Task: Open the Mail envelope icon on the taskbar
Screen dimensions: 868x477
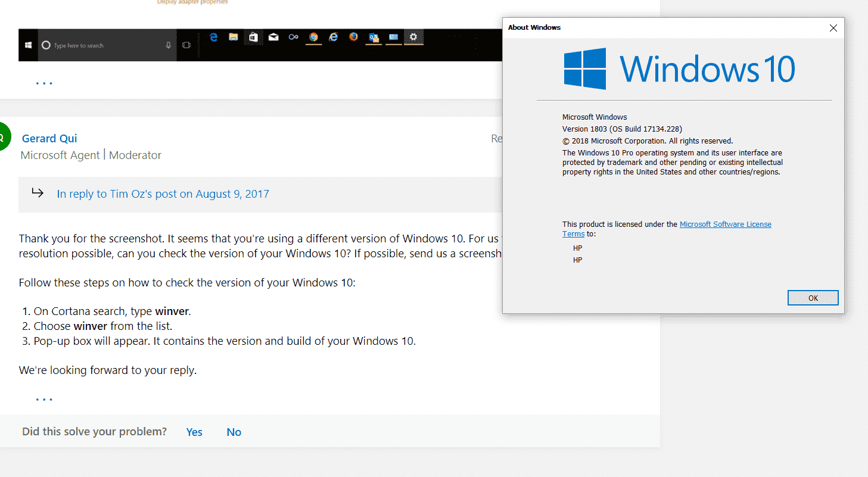Action: click(273, 37)
